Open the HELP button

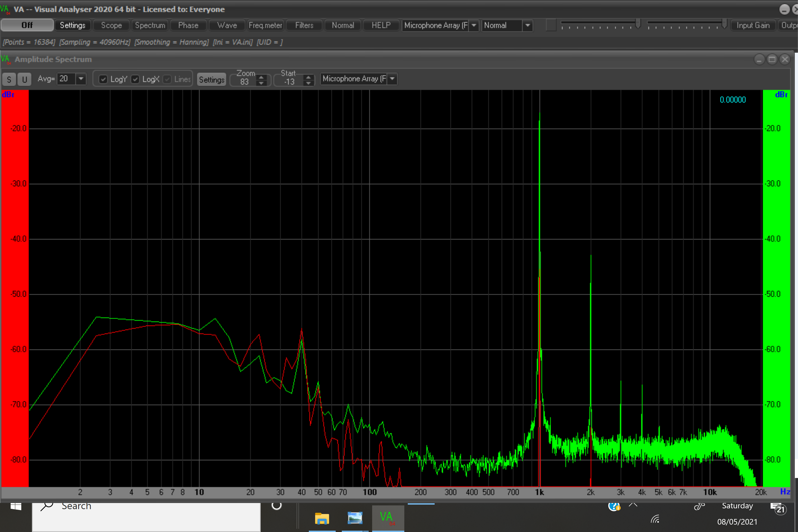381,25
